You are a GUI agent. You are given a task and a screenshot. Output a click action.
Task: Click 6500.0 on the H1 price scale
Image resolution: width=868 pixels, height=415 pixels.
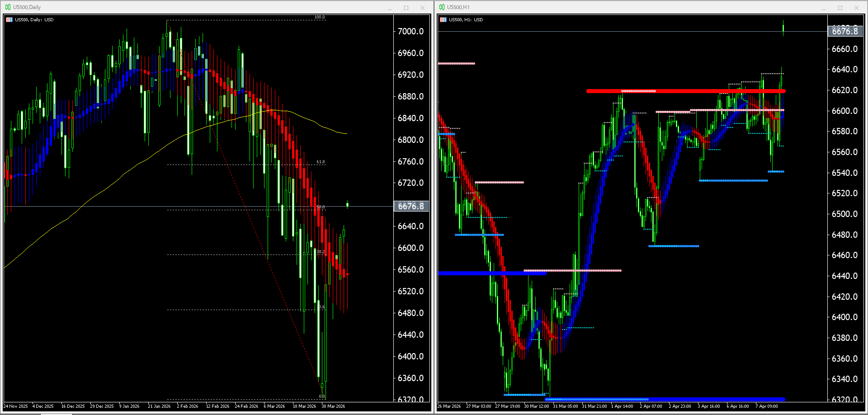pyautogui.click(x=844, y=214)
